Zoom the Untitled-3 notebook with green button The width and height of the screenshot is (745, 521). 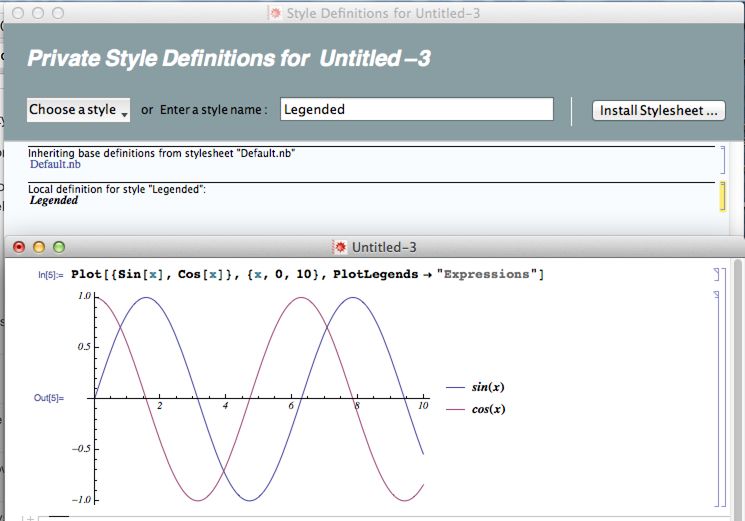(59, 247)
